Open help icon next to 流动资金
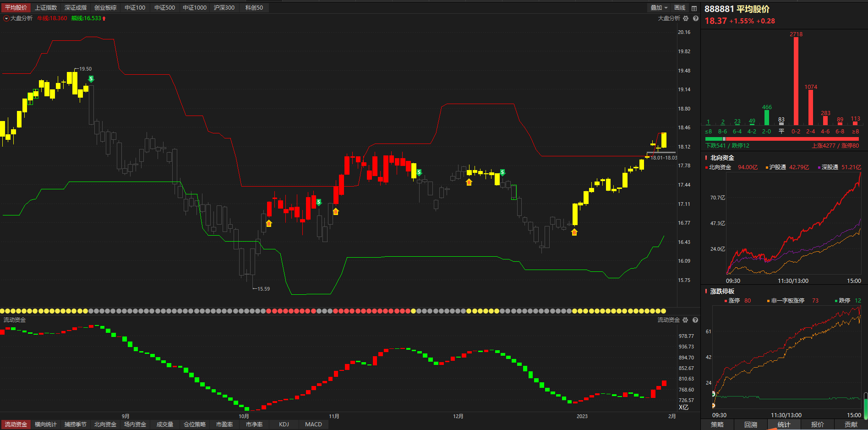This screenshot has height=430, width=868. pos(695,320)
